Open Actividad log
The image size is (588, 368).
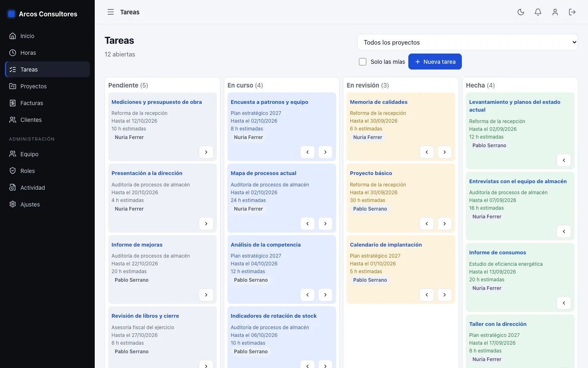[x=47, y=188]
